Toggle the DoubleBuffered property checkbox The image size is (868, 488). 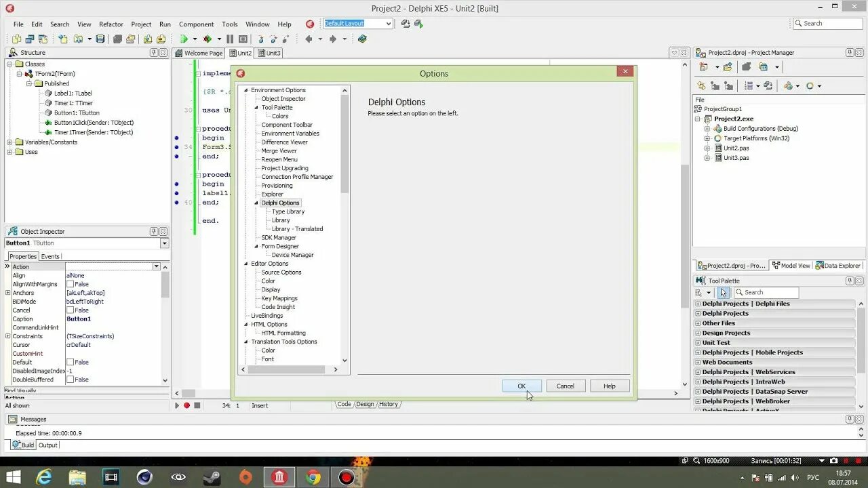coord(70,380)
